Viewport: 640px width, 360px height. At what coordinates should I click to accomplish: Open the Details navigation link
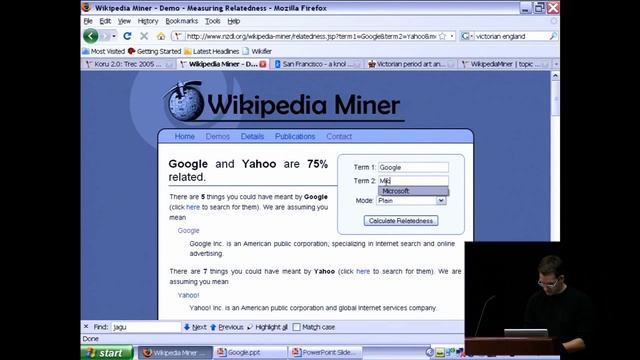pos(252,136)
